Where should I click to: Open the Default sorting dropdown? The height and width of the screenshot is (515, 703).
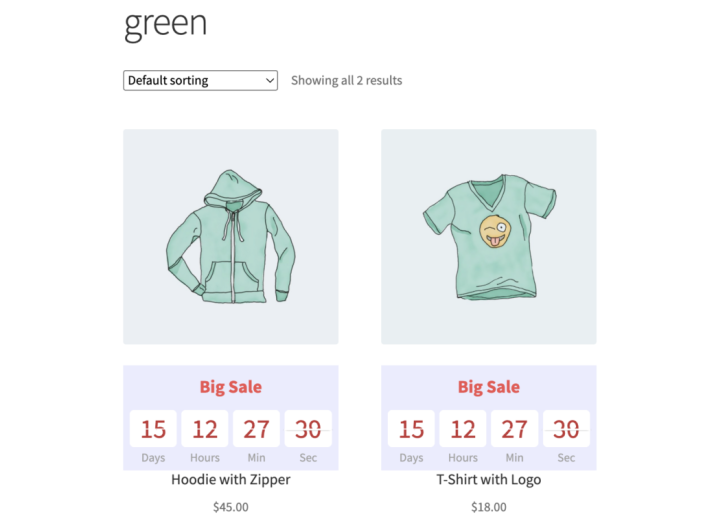200,80
